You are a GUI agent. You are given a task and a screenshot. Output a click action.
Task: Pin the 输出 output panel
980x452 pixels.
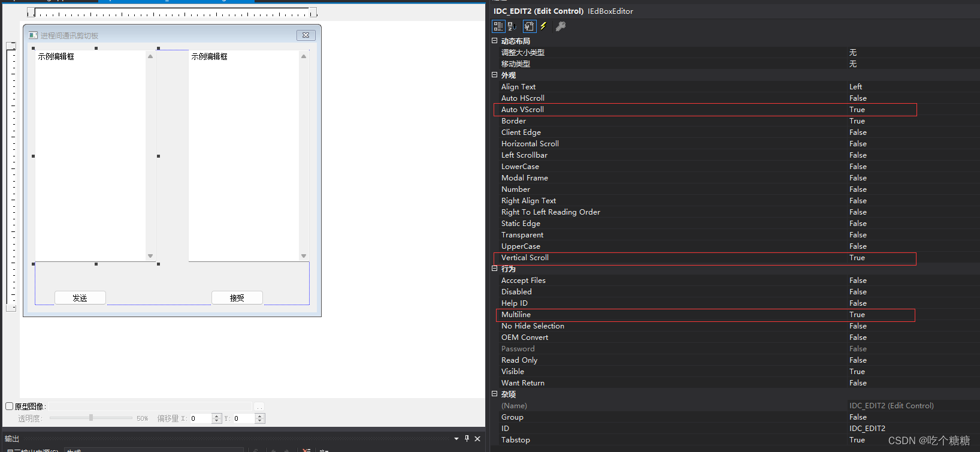point(467,439)
